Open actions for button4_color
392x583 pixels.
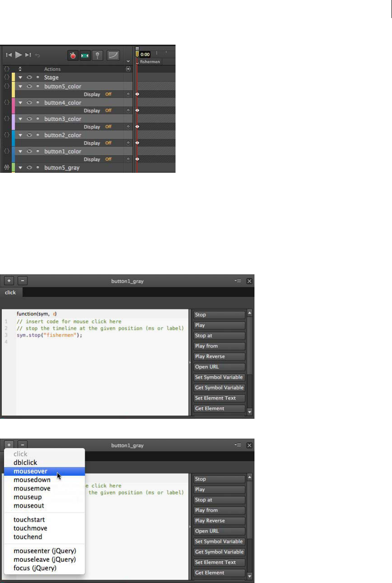tap(6, 102)
